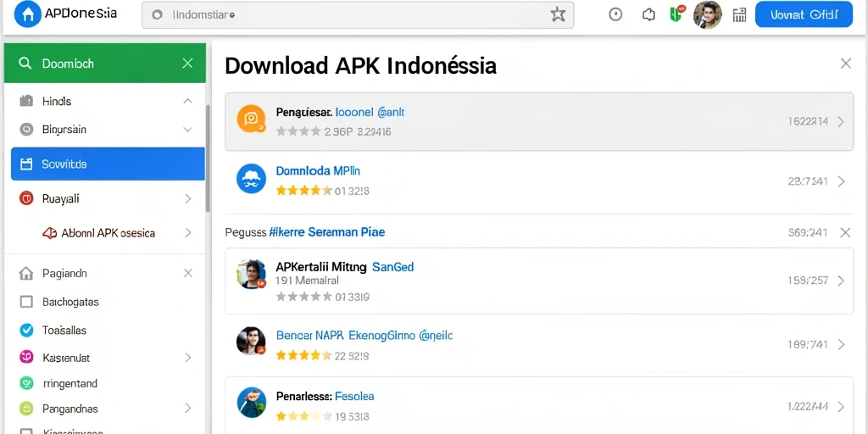Image resolution: width=868 pixels, height=434 pixels.
Task: Click the calendar grid icon in top bar
Action: (x=739, y=15)
